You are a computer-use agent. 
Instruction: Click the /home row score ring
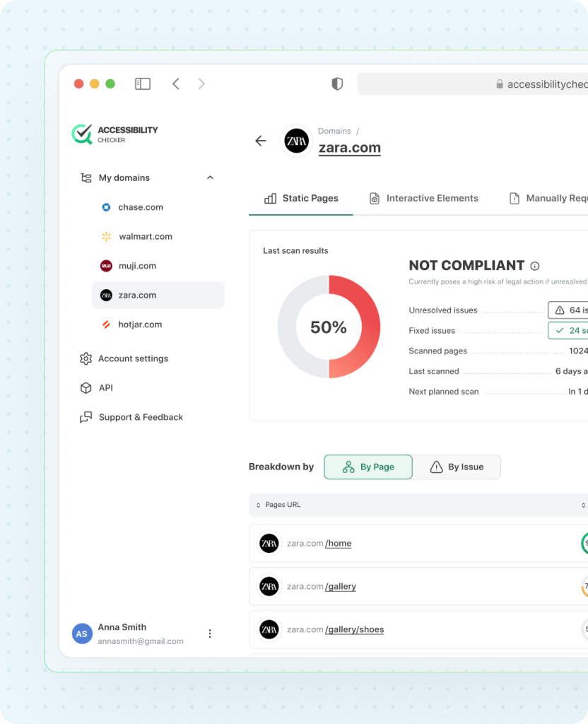(584, 544)
